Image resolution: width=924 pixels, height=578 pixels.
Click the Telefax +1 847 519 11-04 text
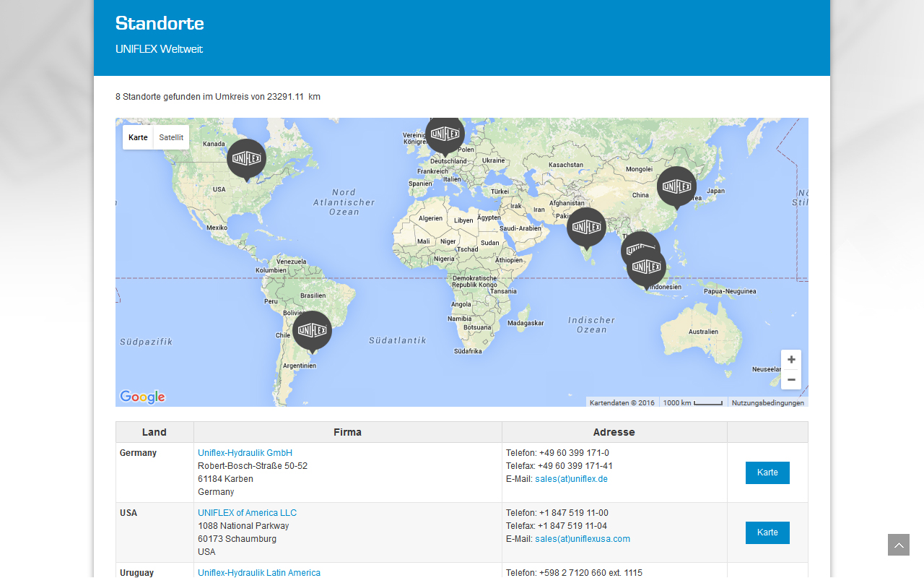[557, 526]
